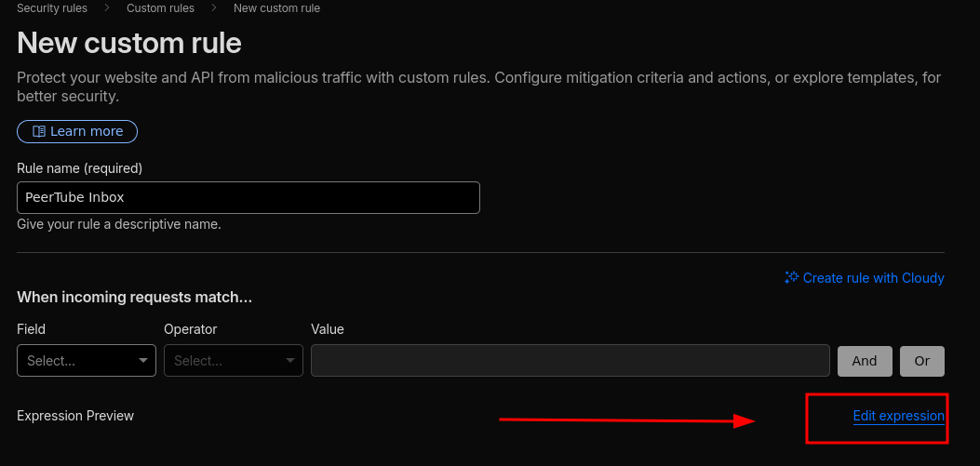Screen dimensions: 980x466
Task: Click the Cloudy sparkle icon
Action: point(792,277)
